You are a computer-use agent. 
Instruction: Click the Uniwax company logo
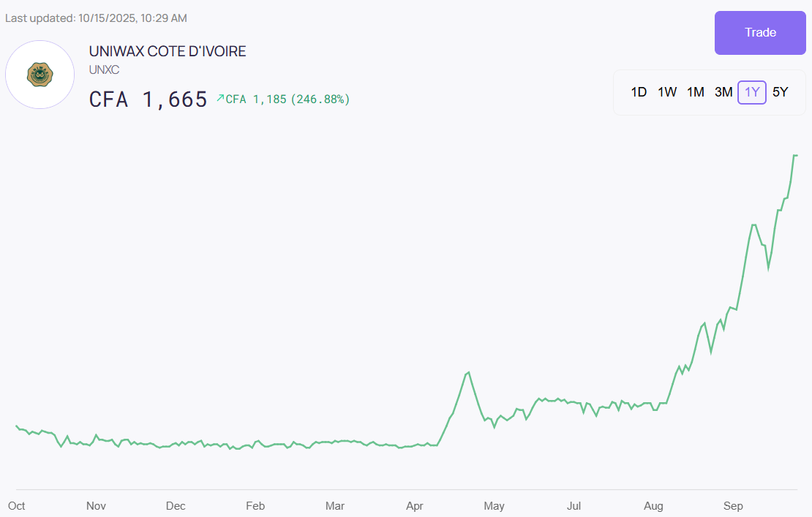click(40, 75)
